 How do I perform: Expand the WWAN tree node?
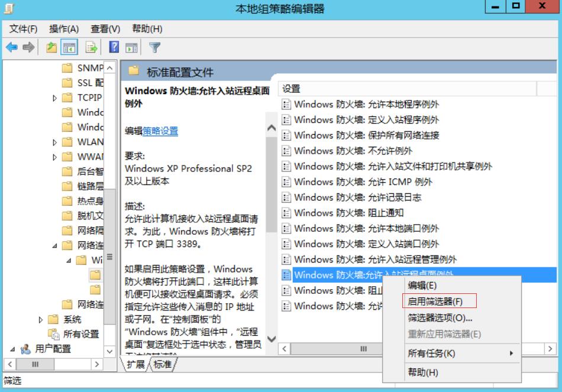click(x=54, y=157)
